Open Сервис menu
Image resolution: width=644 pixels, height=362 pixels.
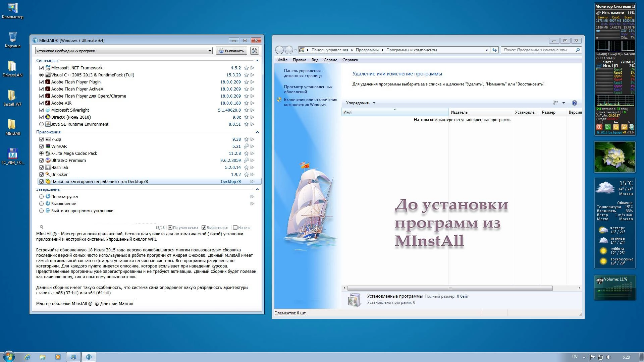pyautogui.click(x=330, y=60)
